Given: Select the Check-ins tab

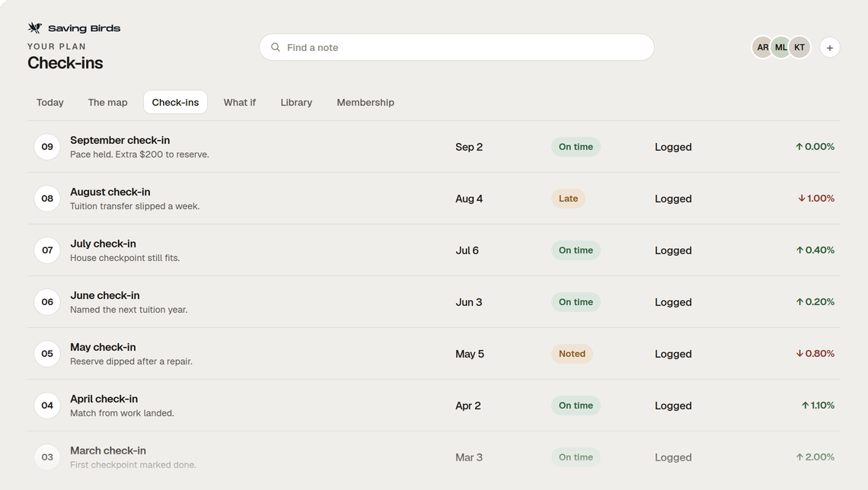Looking at the screenshot, I should 175,102.
